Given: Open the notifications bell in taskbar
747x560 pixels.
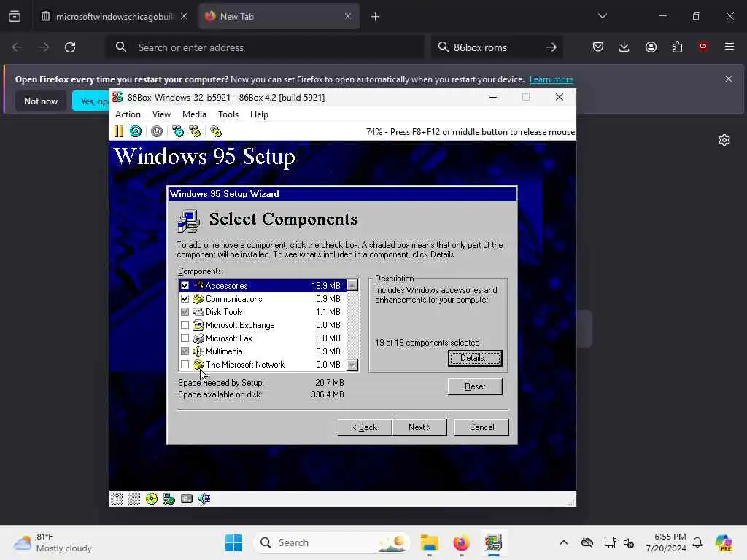Looking at the screenshot, I should [x=697, y=542].
